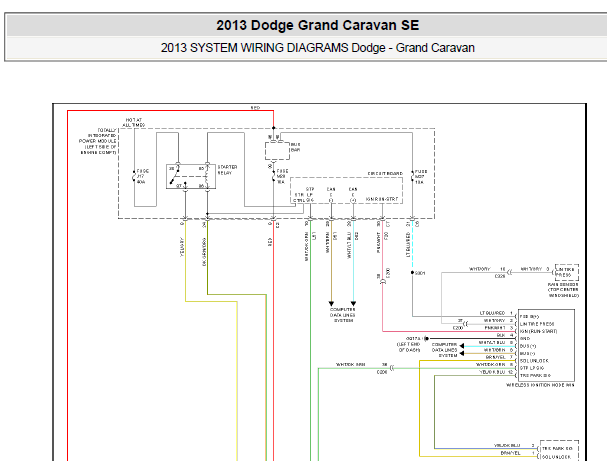Image resolution: width=607 pixels, height=461 pixels.
Task: Click the vertical PNK/WHT wire label
Action: tap(378, 243)
